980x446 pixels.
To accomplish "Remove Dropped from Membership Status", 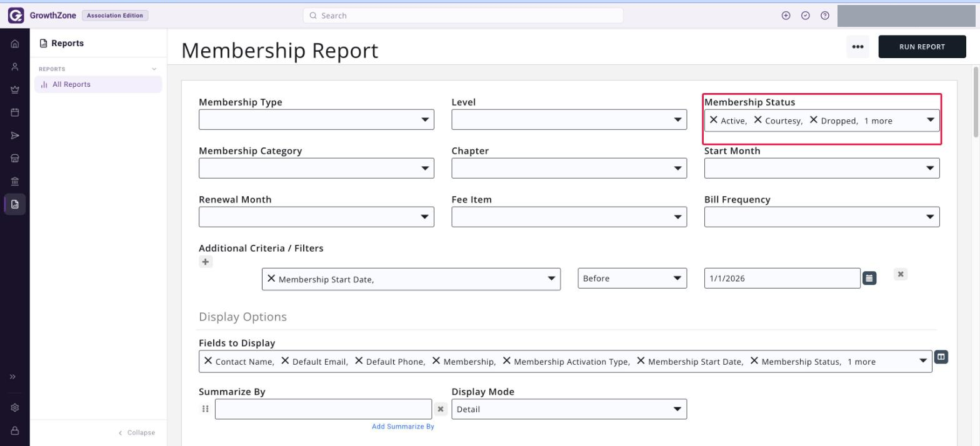I will pyautogui.click(x=813, y=120).
